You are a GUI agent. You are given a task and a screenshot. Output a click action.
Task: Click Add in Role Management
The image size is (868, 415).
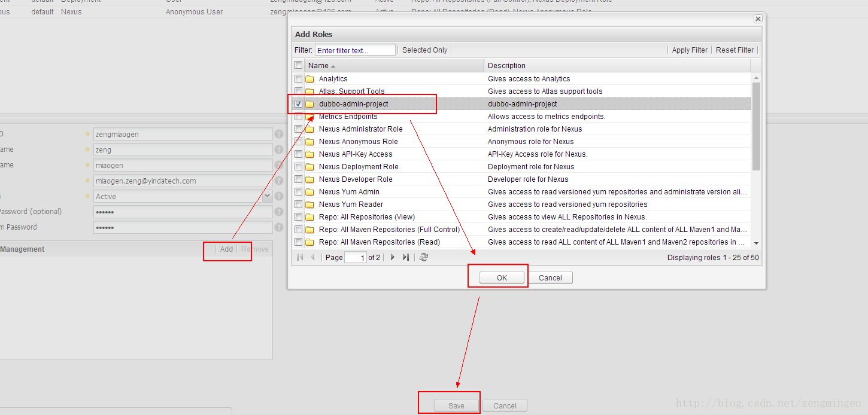click(x=226, y=249)
